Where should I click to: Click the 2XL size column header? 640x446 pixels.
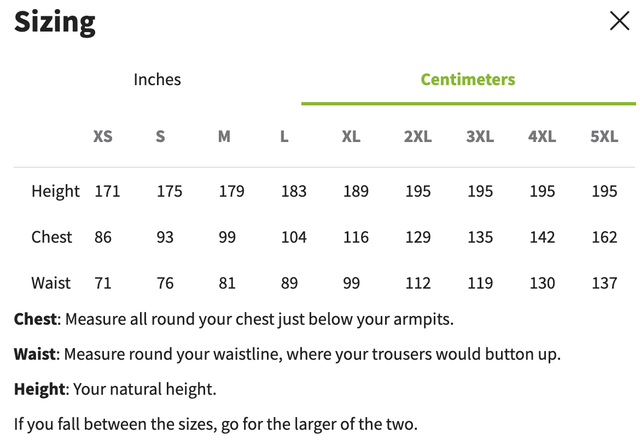coord(417,136)
